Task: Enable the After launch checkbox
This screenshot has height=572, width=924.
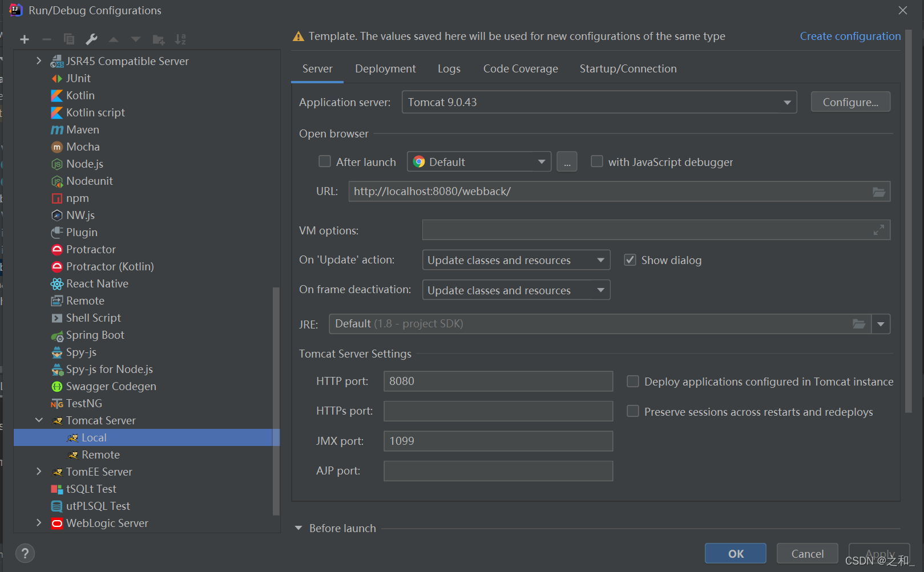Action: point(325,161)
